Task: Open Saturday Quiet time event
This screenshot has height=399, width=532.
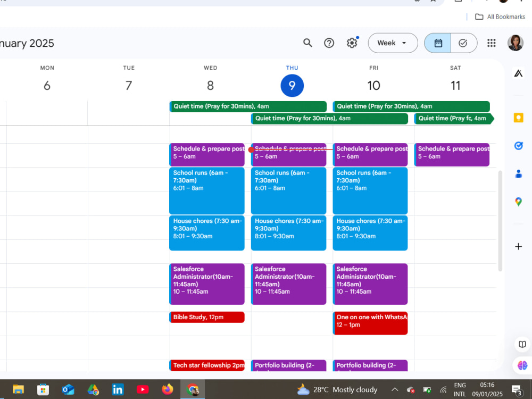Action: pyautogui.click(x=454, y=119)
